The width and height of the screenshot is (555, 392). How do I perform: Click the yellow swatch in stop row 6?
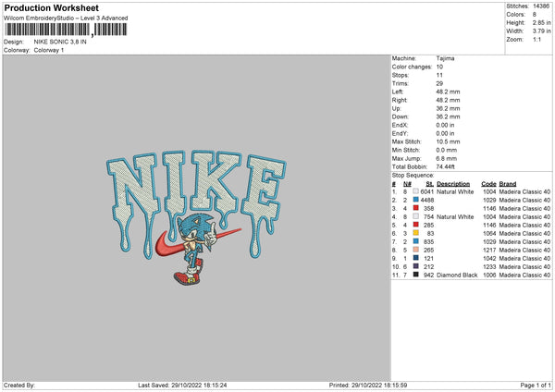tap(415, 233)
